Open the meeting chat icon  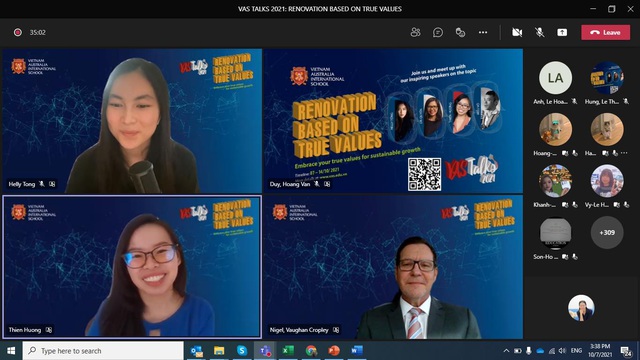[438, 32]
